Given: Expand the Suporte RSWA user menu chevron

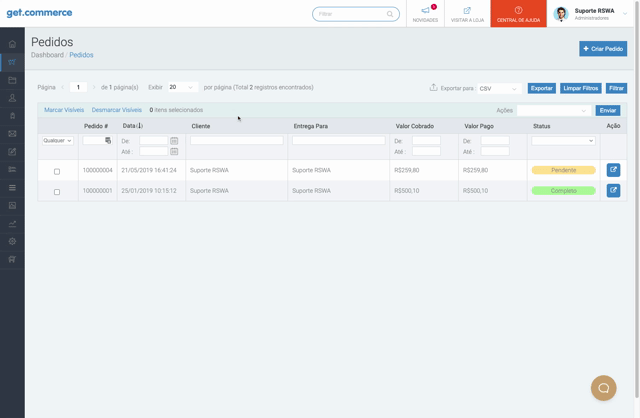Looking at the screenshot, I should click(624, 13).
